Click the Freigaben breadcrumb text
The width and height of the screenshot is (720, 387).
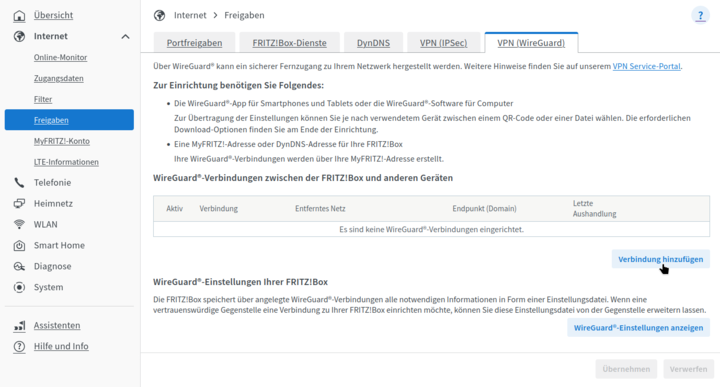point(244,15)
